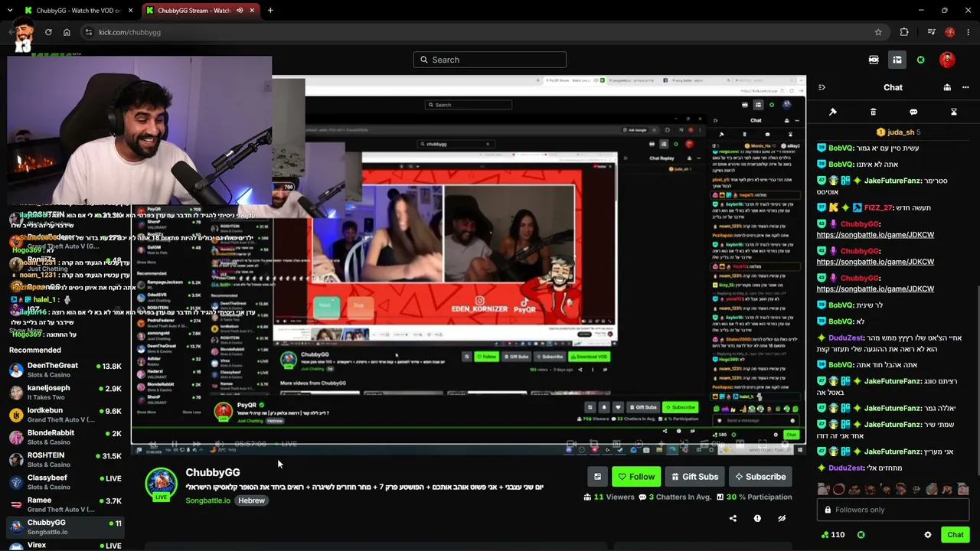The image size is (980, 551).
Task: Bookmark this page with the star
Action: [878, 32]
